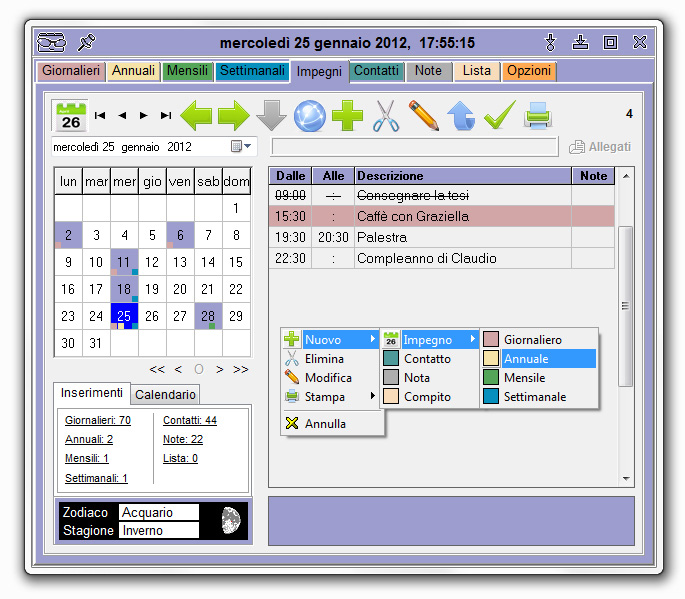This screenshot has height=599, width=685.
Task: Open the Note tab
Action: 428,71
